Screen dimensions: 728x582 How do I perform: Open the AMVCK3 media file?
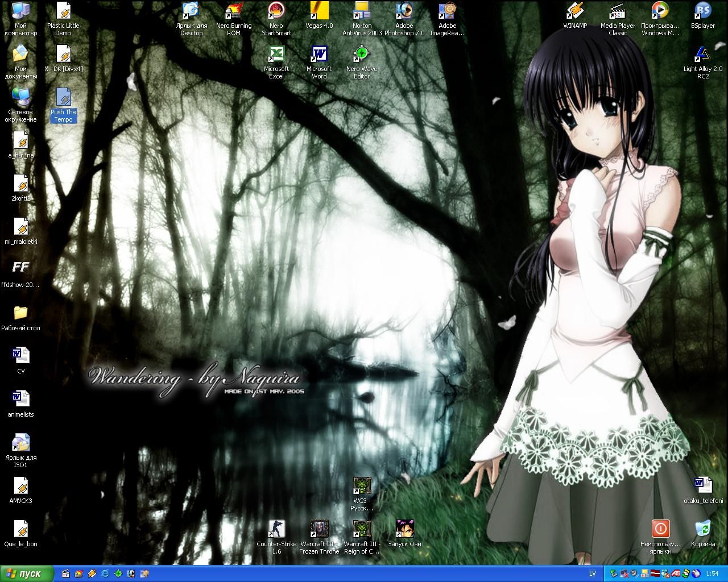pos(20,491)
